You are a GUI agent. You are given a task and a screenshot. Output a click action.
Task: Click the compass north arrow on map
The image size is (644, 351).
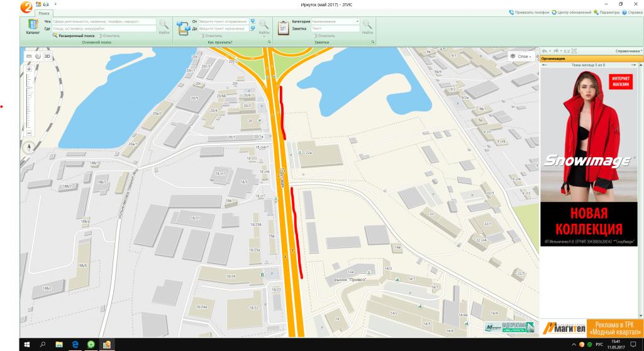[29, 148]
